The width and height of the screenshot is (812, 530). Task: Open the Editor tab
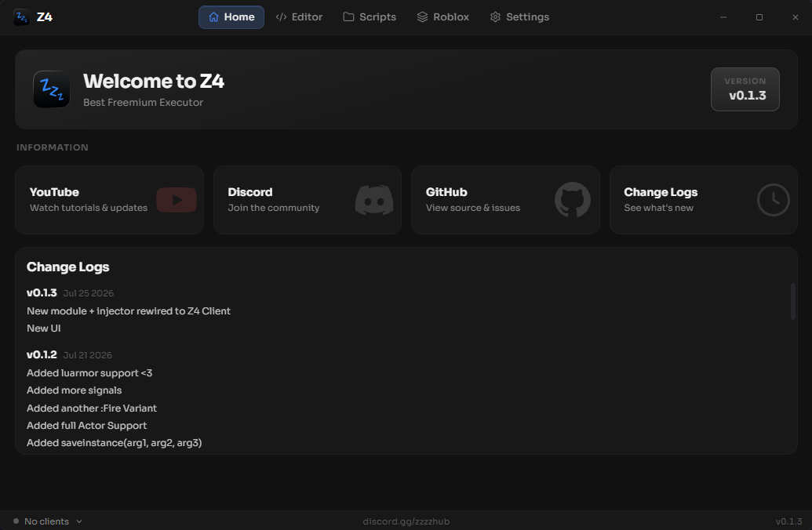(x=299, y=17)
